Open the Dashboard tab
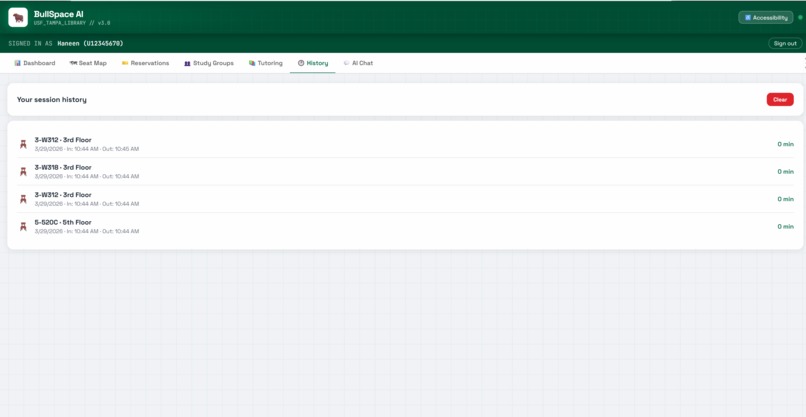Image resolution: width=806 pixels, height=417 pixels. pyautogui.click(x=35, y=63)
